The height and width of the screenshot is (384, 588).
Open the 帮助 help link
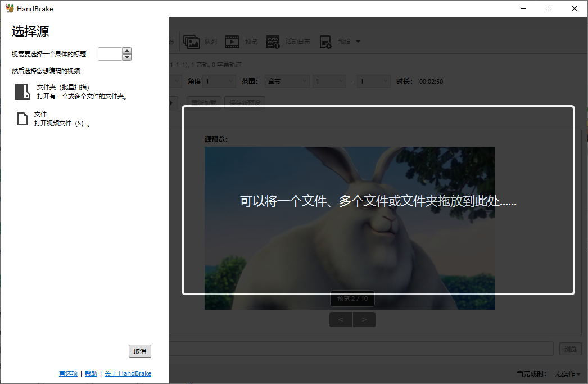[91, 373]
